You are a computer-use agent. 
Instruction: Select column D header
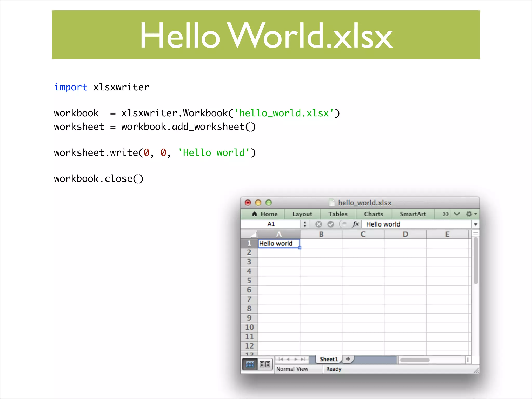(x=405, y=234)
